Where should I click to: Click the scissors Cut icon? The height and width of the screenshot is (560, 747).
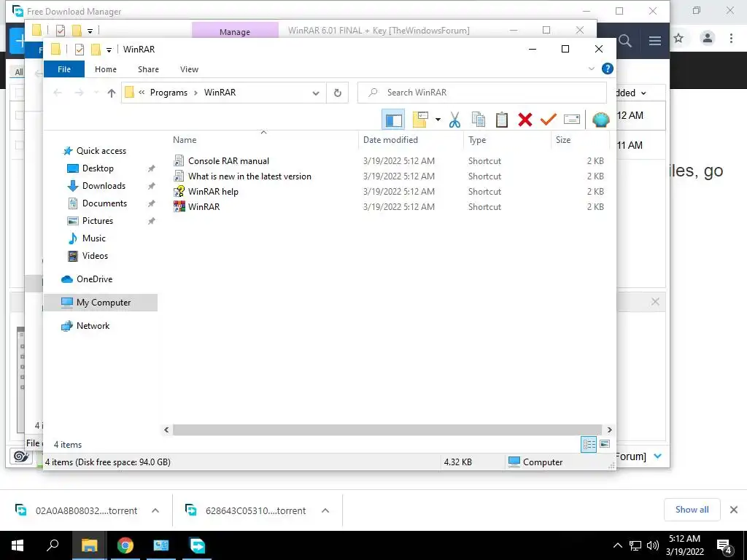(454, 120)
